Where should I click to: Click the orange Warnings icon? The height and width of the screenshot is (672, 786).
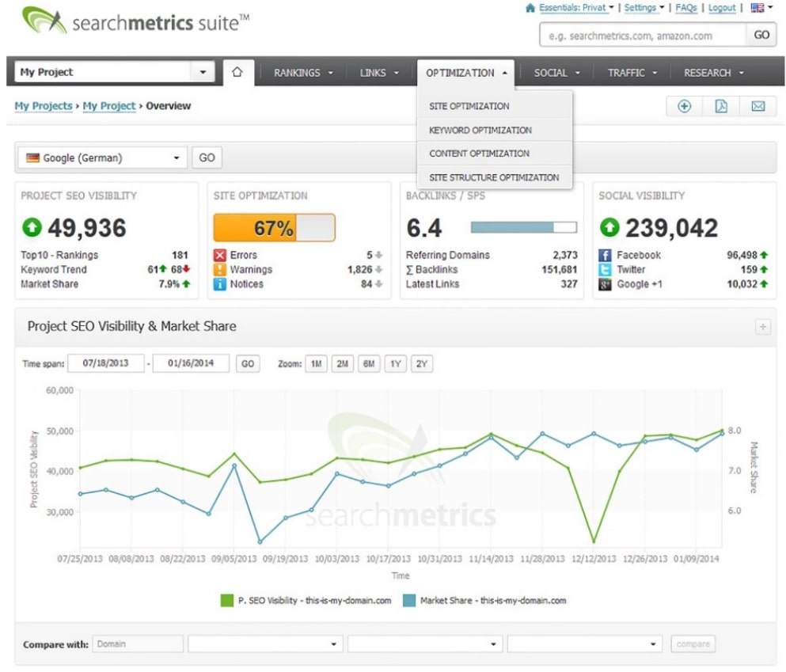pos(219,270)
